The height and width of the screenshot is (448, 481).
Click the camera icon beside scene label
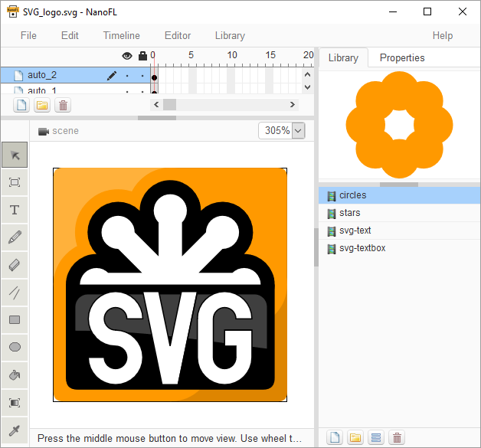pos(44,131)
